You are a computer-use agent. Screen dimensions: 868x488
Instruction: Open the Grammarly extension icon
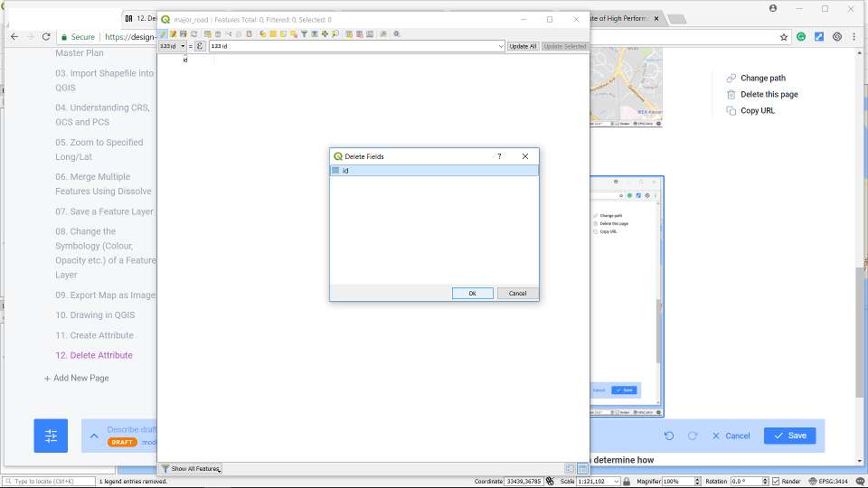[x=801, y=37]
